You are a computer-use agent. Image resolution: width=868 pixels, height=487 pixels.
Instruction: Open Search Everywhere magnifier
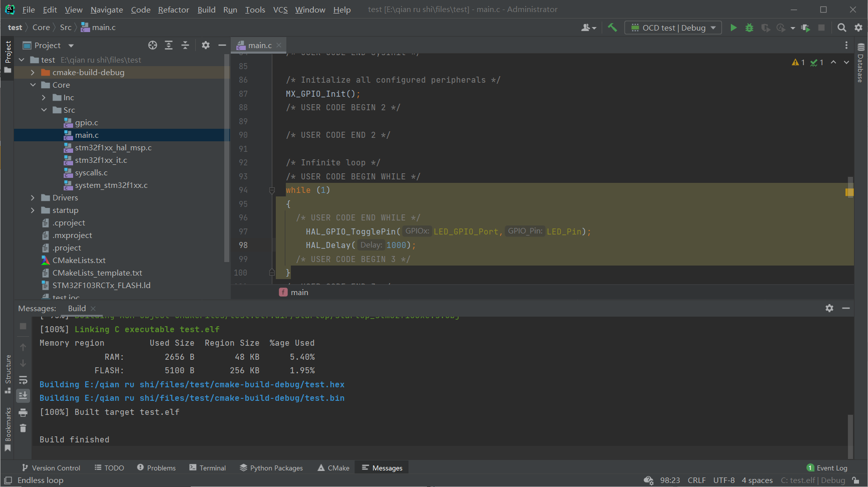point(842,28)
